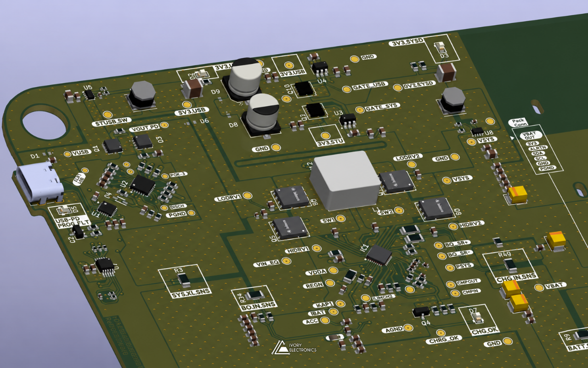Select the STUSB_SW label

(x=112, y=122)
